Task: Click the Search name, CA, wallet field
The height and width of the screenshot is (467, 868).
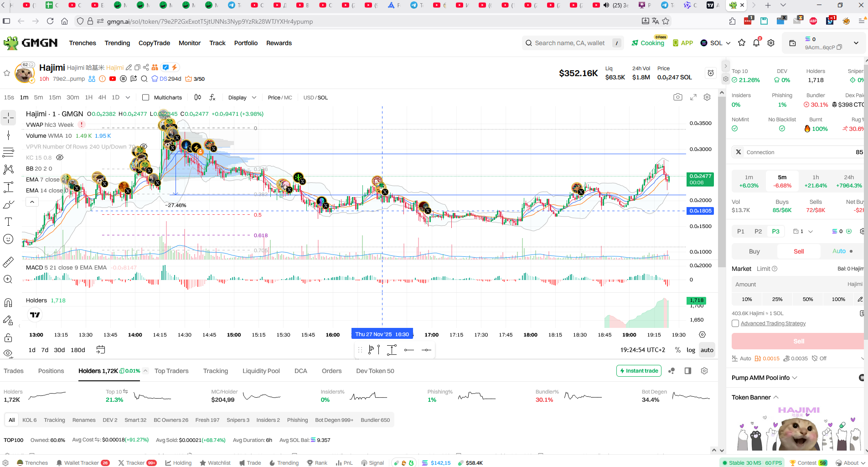Action: (x=572, y=43)
